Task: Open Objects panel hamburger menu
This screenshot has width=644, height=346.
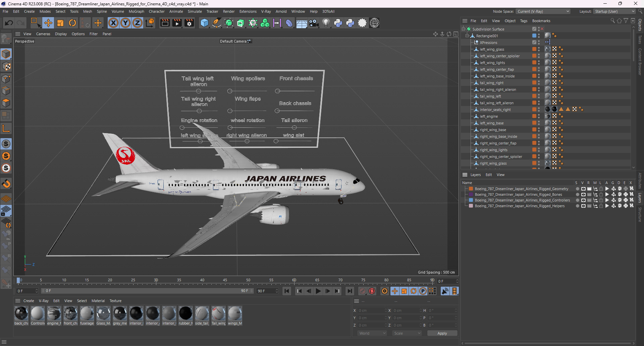Action: [465, 21]
